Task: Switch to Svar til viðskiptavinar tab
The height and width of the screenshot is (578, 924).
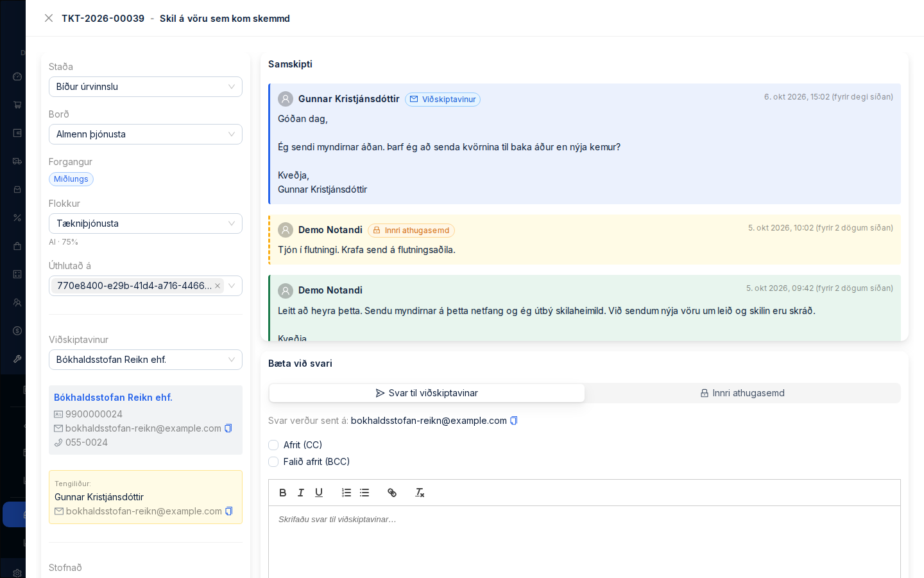Action: (x=427, y=393)
